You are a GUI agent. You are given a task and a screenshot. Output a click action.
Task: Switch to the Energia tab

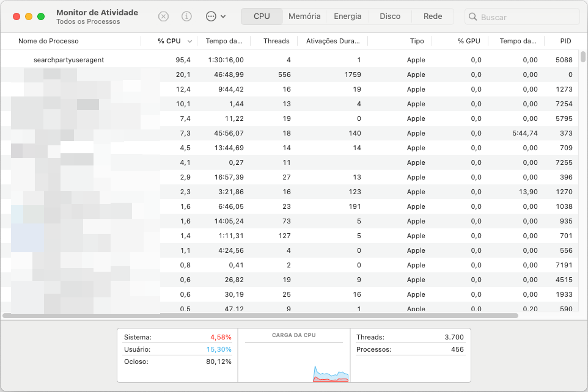click(x=347, y=16)
